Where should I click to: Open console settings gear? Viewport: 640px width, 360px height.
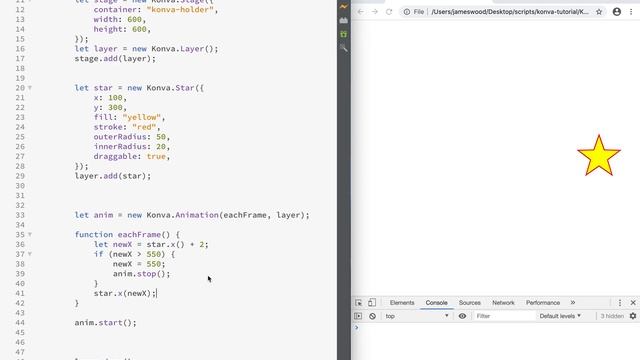coord(633,316)
